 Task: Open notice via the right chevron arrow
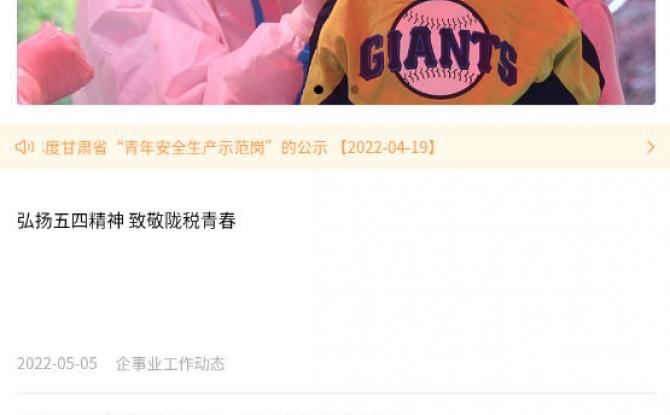coord(650,147)
